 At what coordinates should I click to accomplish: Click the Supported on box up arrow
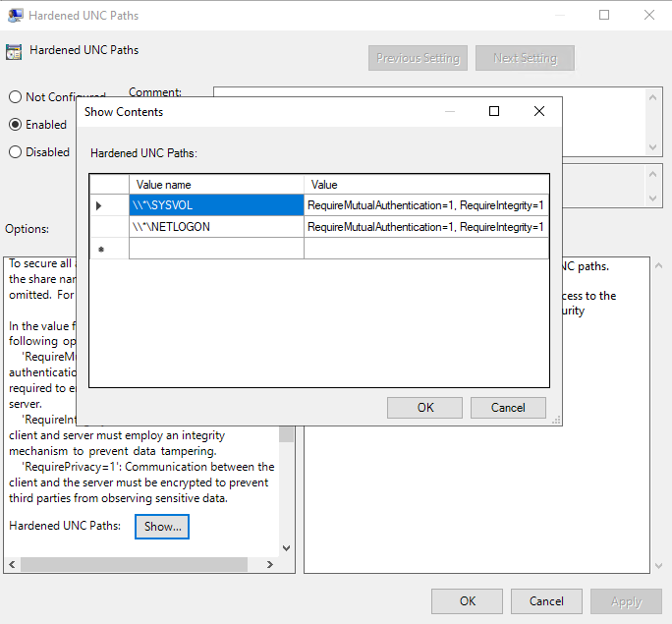pos(652,174)
